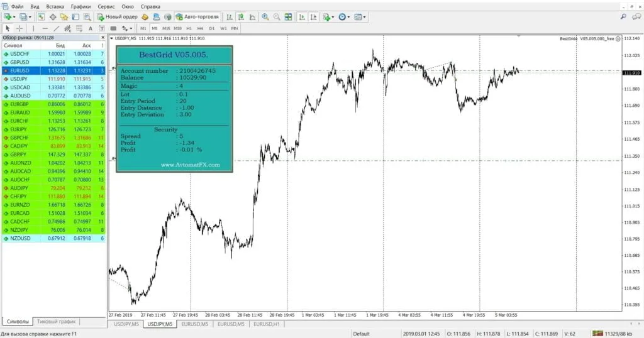The width and height of the screenshot is (644, 338).
Task: Open the Тиковый график tab
Action: 57,321
